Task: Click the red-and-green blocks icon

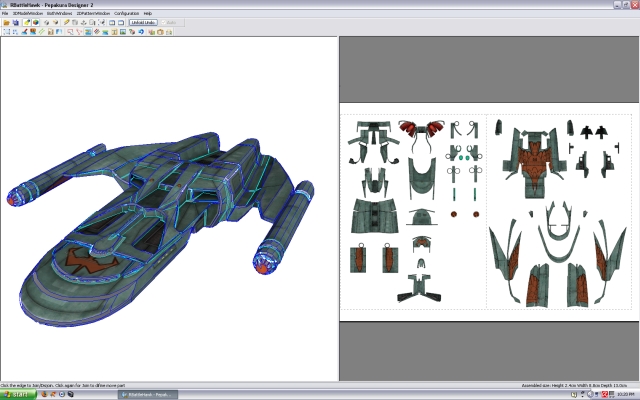Action: (151, 32)
